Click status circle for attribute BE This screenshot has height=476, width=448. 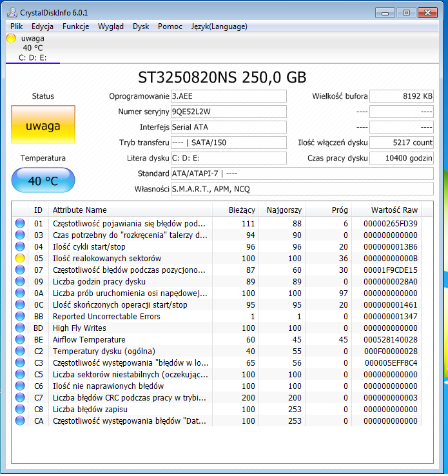[x=20, y=339]
